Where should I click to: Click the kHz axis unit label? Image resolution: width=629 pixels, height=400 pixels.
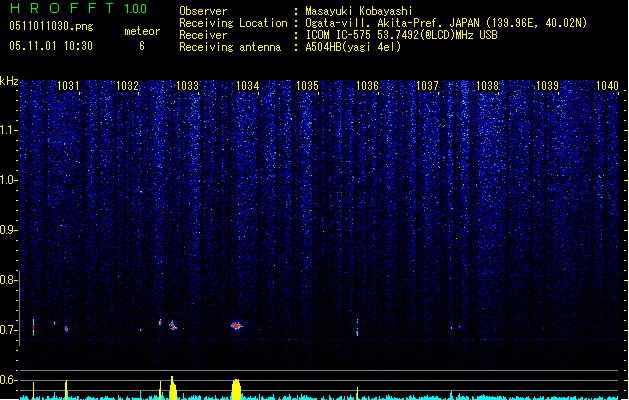[9, 81]
